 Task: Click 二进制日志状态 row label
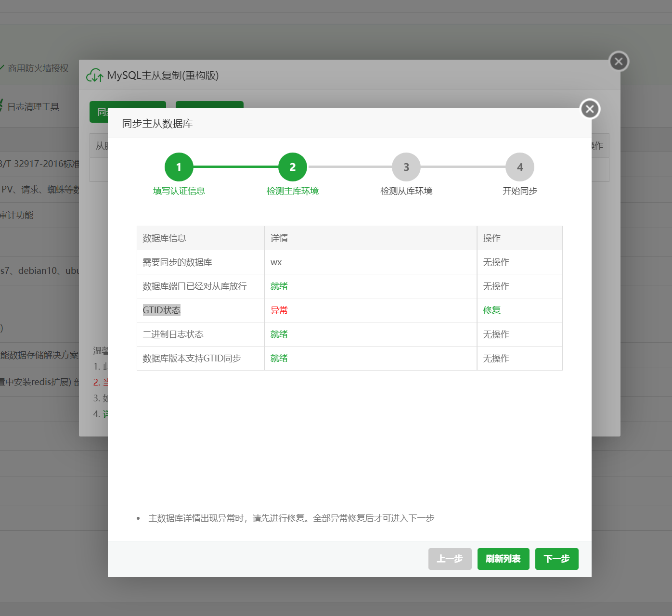point(173,334)
